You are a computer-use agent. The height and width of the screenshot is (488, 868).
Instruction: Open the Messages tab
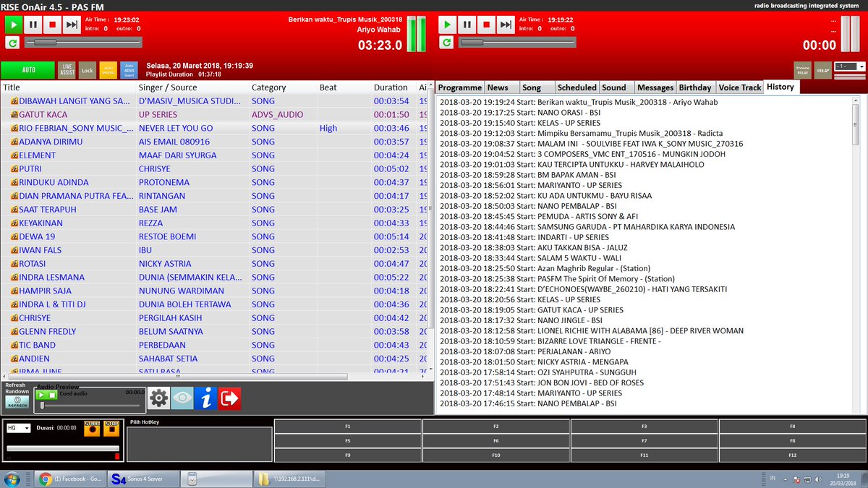[655, 87]
